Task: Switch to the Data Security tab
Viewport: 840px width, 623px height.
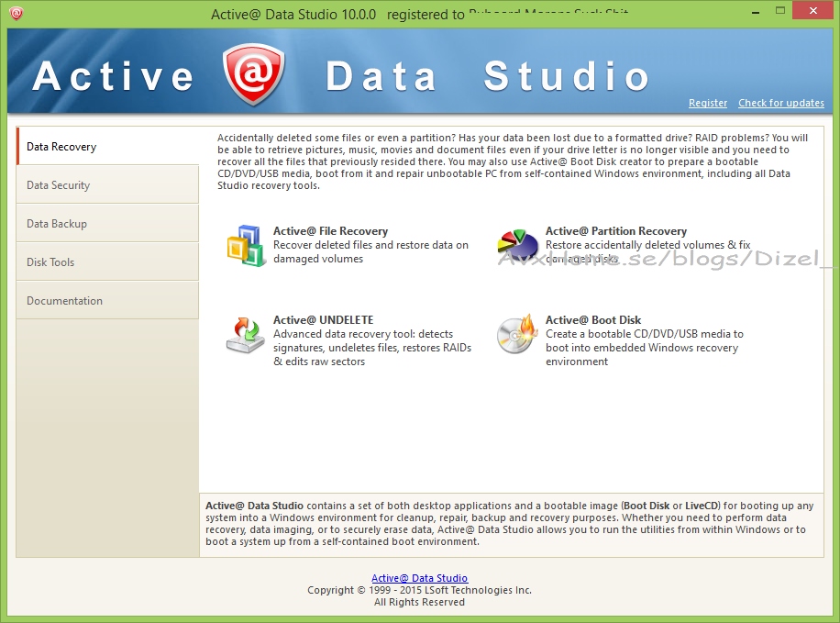Action: coord(107,185)
